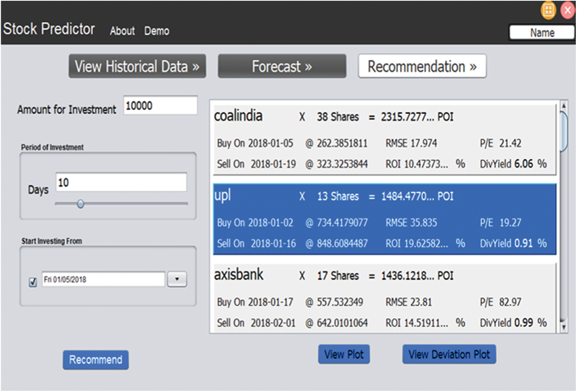Viewport: 577px width, 392px height.
Task: Click the Fri 01/05/2018 date field
Action: click(103, 279)
